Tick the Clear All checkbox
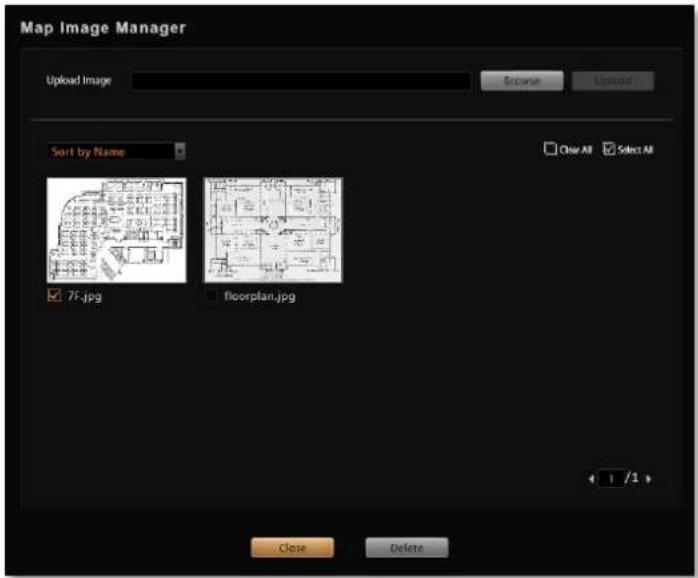 (550, 148)
